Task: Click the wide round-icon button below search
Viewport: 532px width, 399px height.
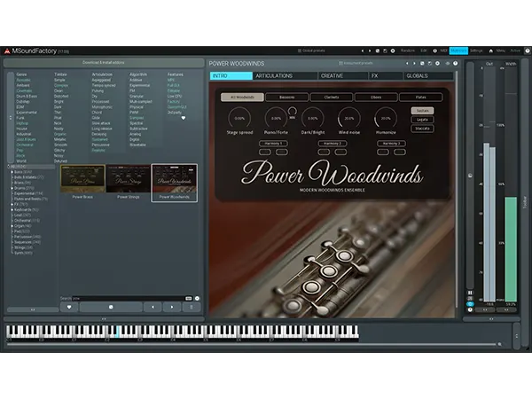Action: tap(111, 307)
